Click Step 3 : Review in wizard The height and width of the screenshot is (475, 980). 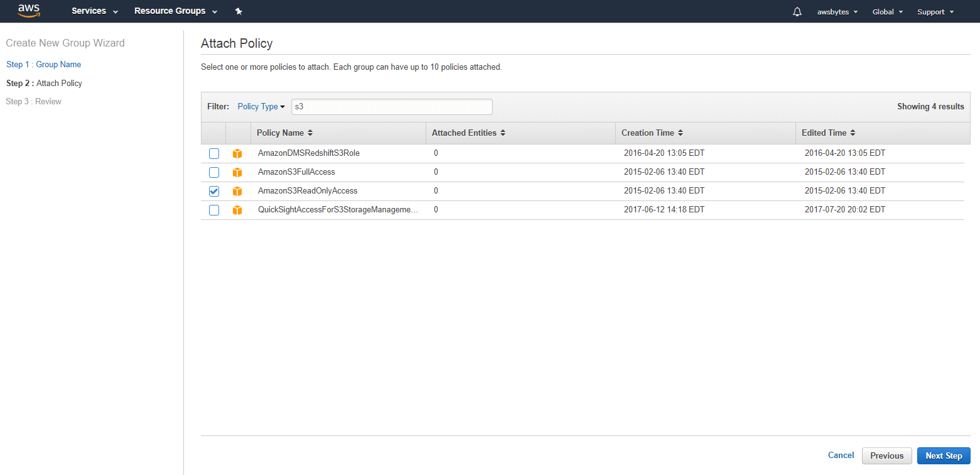[x=33, y=102]
